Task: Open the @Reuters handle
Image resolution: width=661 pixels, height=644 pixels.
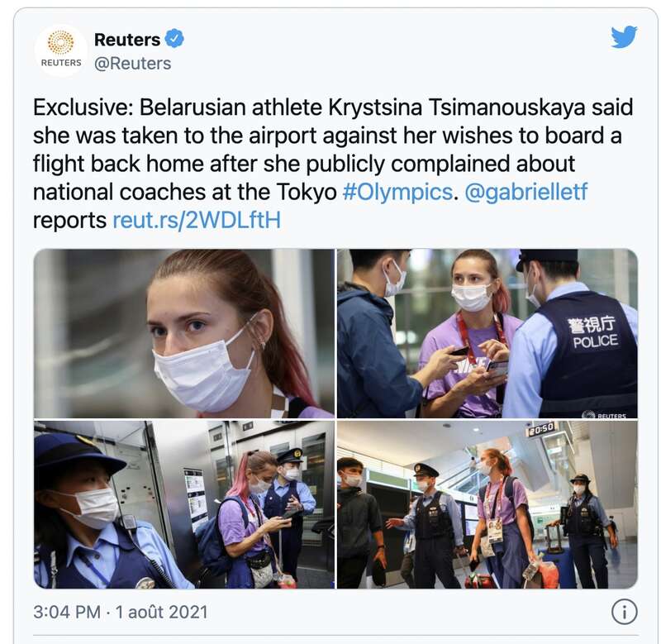Action: point(133,64)
